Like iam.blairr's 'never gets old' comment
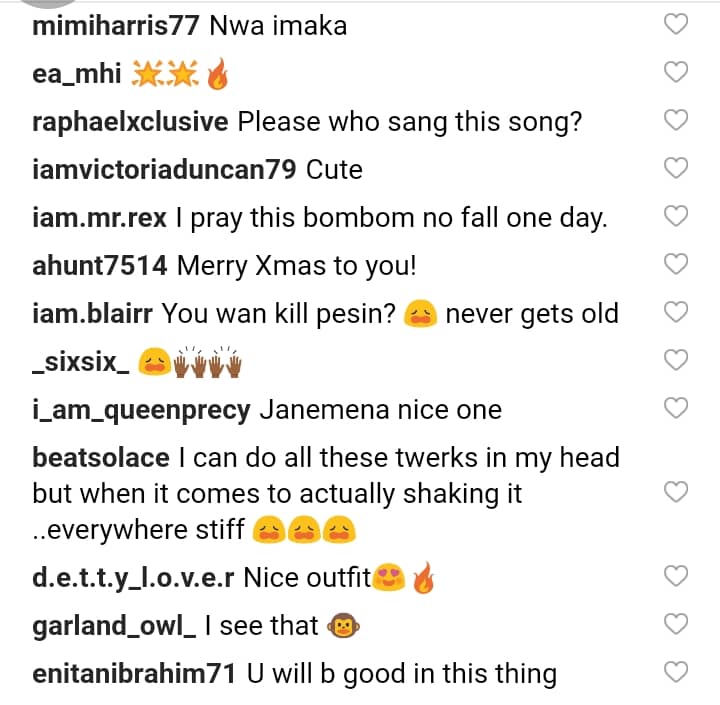 point(677,312)
